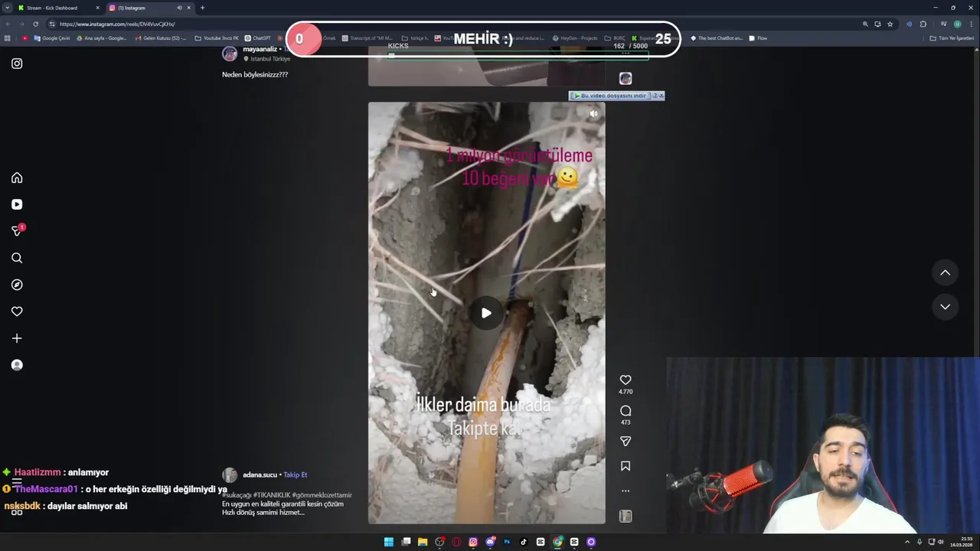Open the Explore compass icon
Image resolution: width=980 pixels, height=551 pixels.
[17, 285]
